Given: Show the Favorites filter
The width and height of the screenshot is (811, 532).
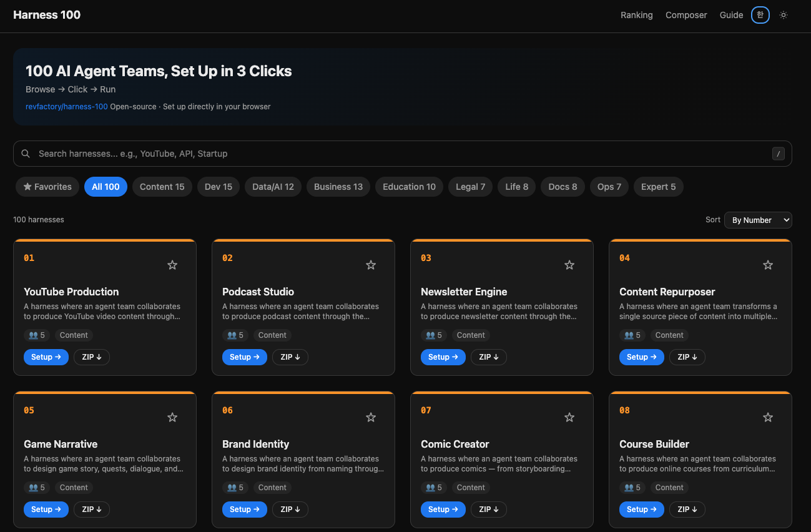Looking at the screenshot, I should pyautogui.click(x=47, y=187).
